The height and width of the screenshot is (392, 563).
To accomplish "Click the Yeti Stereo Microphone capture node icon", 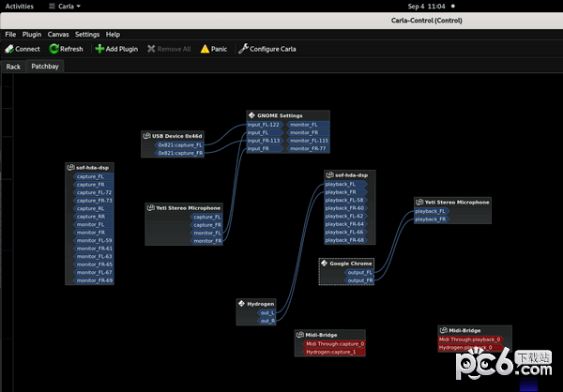I will pyautogui.click(x=151, y=207).
